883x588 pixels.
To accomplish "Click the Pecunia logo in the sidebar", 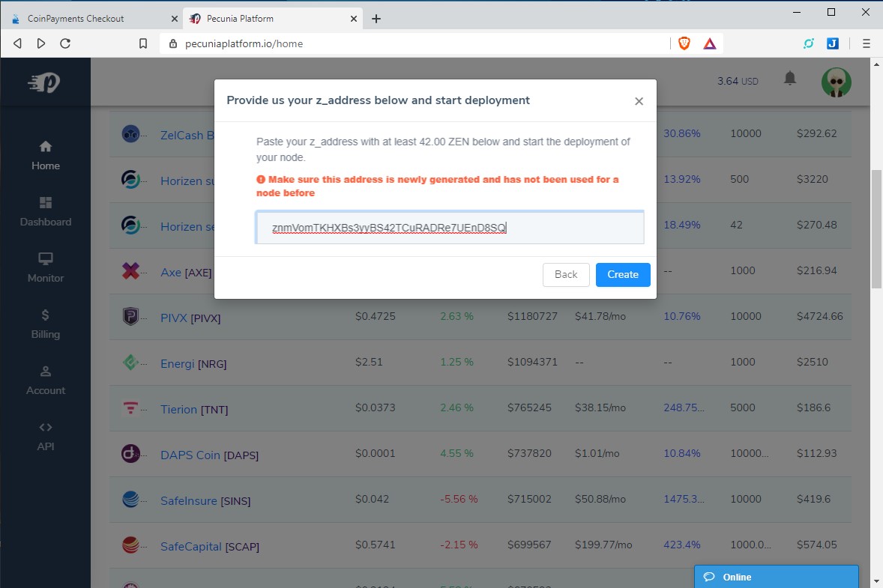I will 44,82.
